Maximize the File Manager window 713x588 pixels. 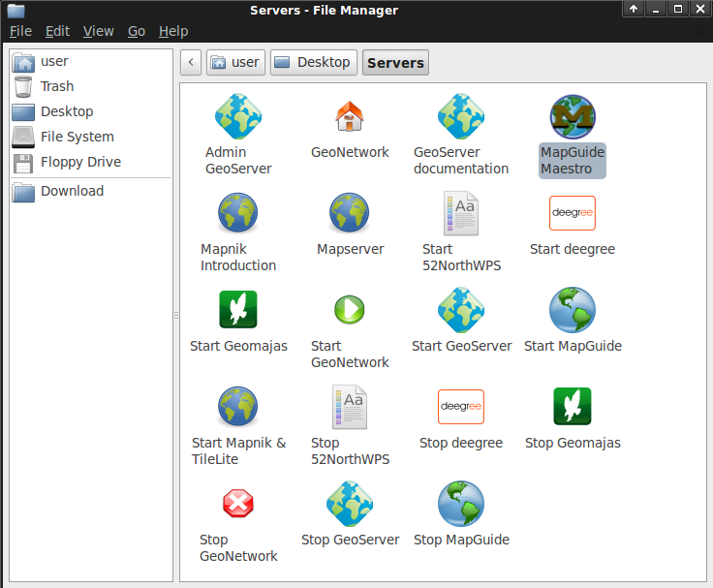tap(678, 9)
